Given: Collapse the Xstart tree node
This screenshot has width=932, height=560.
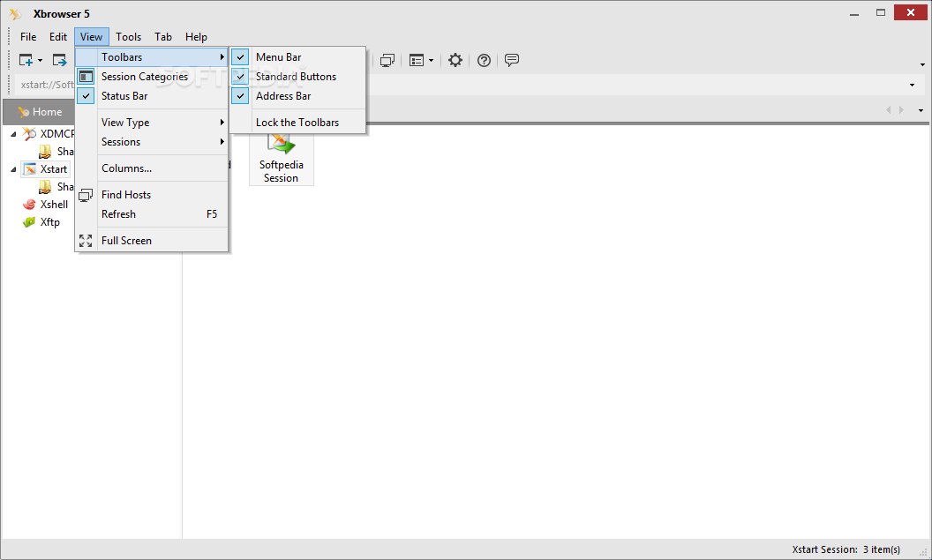Looking at the screenshot, I should click(13, 170).
